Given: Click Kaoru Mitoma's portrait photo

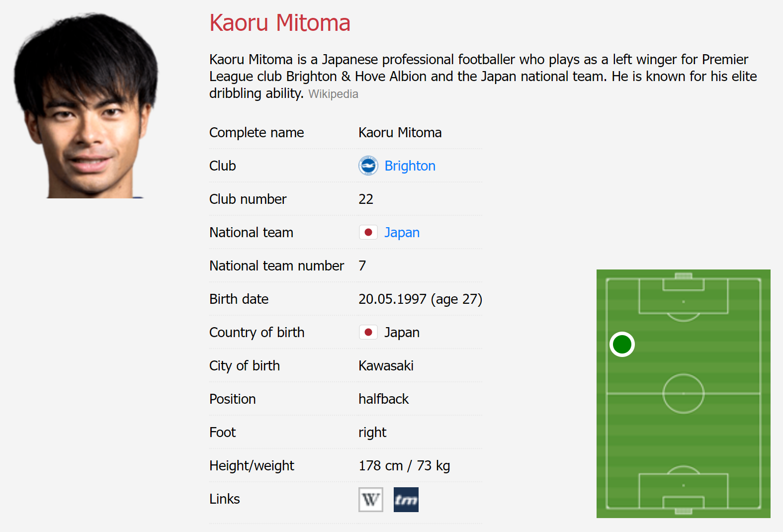Looking at the screenshot, I should tap(86, 105).
